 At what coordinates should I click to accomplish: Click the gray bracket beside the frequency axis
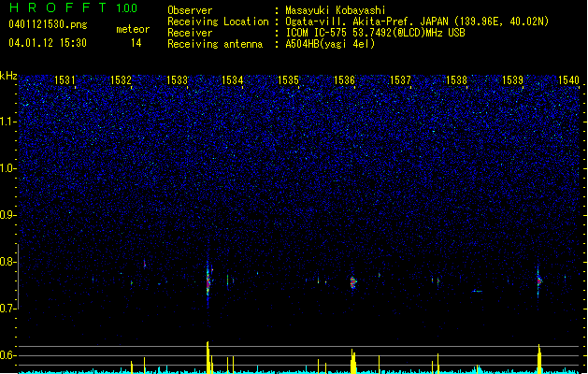[19, 277]
